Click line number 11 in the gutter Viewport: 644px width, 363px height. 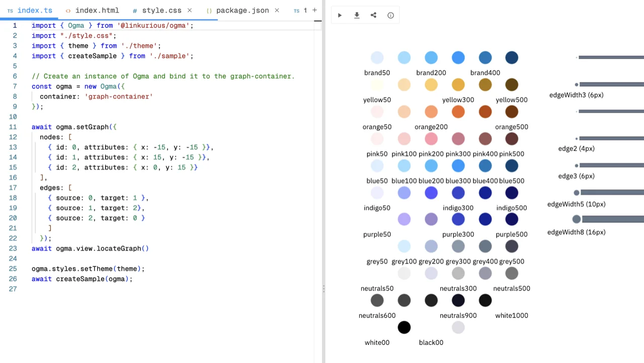pos(13,127)
